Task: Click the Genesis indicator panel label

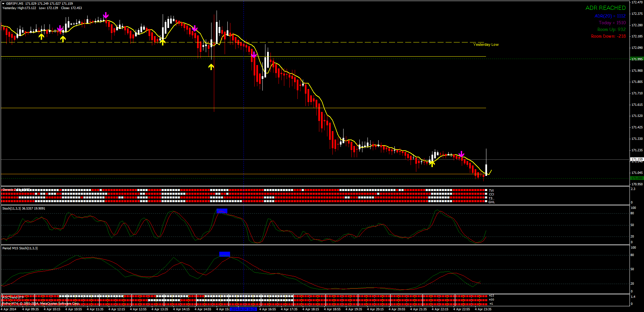Action: tap(16, 190)
